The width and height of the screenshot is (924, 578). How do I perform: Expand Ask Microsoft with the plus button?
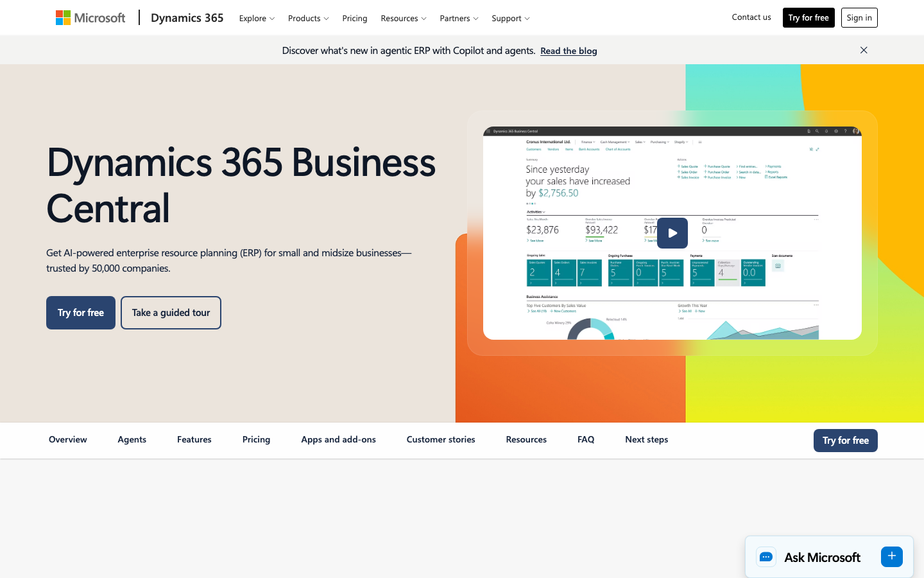coord(892,556)
